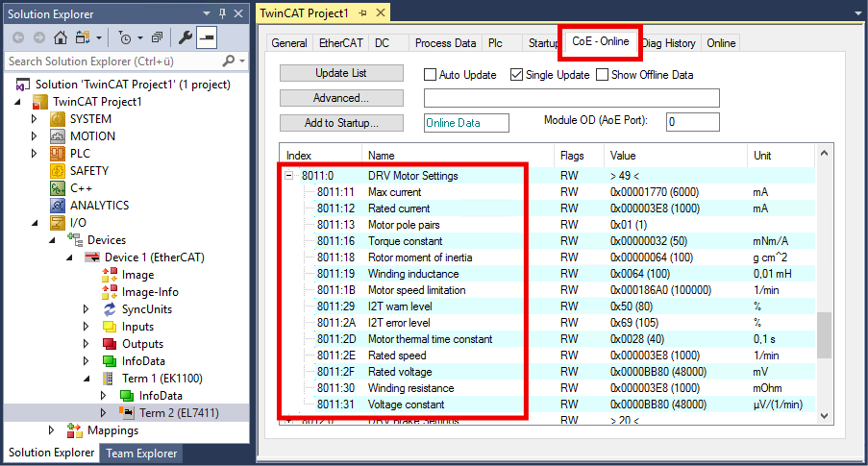Expand the MOTION tree node
The image size is (868, 466).
tap(34, 136)
